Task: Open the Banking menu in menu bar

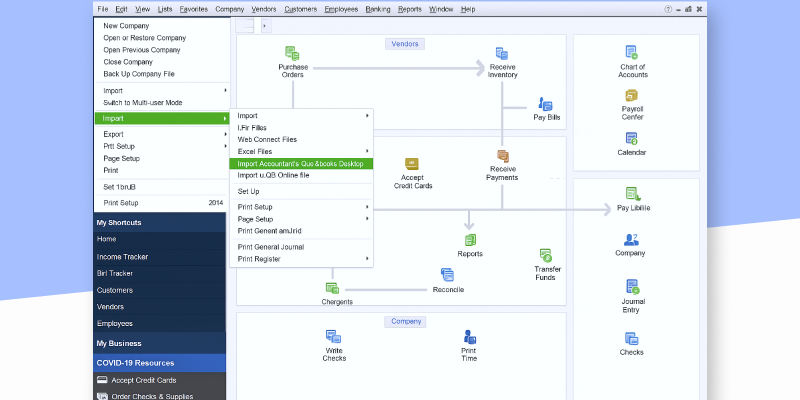Action: [x=378, y=9]
